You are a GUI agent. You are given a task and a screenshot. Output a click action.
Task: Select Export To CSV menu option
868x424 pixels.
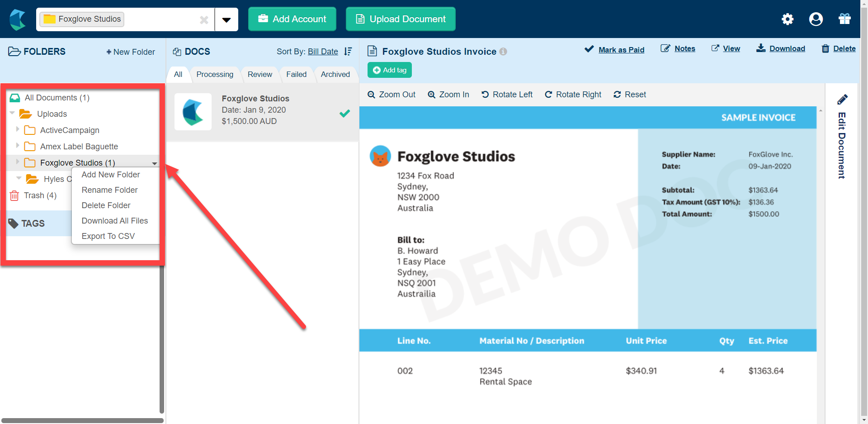108,236
